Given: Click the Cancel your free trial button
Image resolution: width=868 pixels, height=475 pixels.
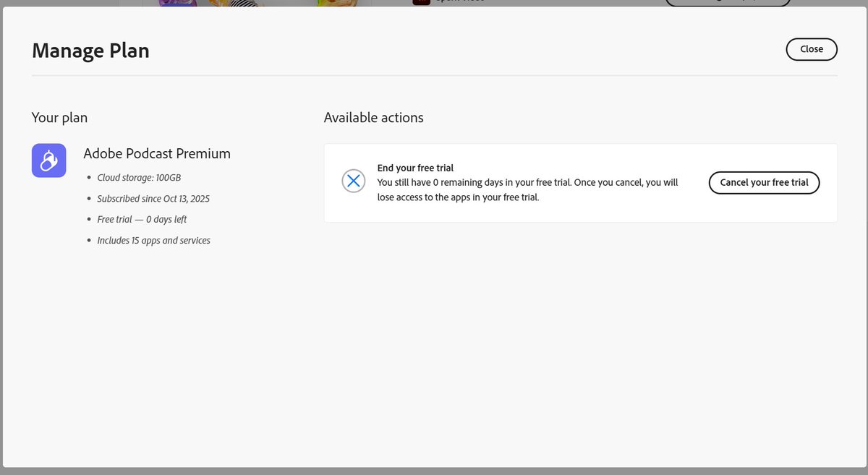Looking at the screenshot, I should (764, 182).
